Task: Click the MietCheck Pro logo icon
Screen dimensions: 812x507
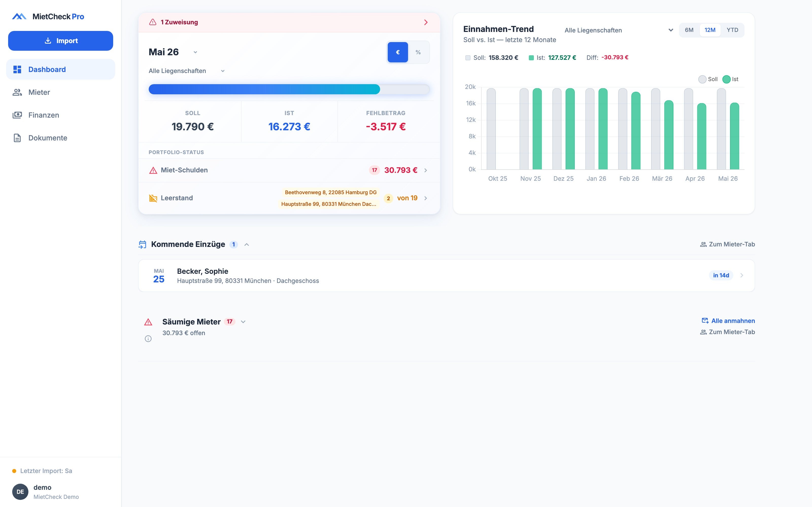Action: click(x=19, y=16)
